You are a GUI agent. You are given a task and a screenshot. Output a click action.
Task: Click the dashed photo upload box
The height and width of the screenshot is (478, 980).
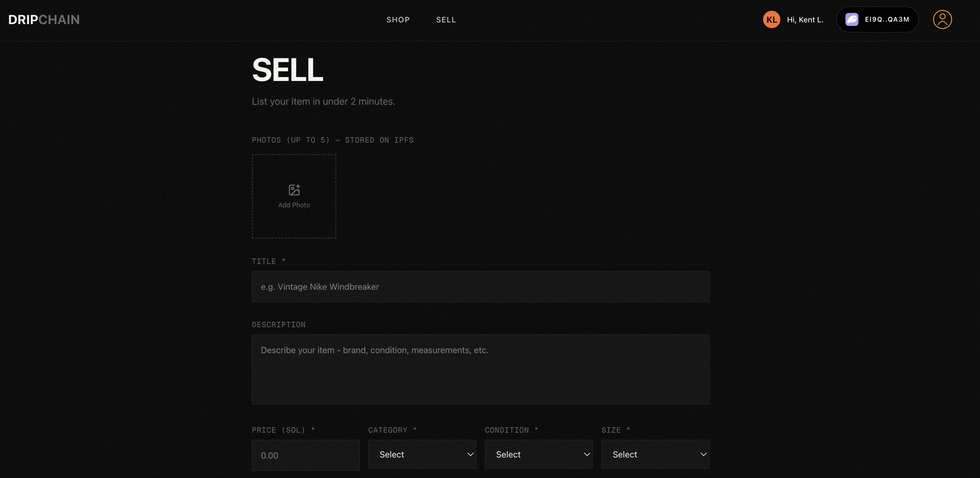point(294,225)
